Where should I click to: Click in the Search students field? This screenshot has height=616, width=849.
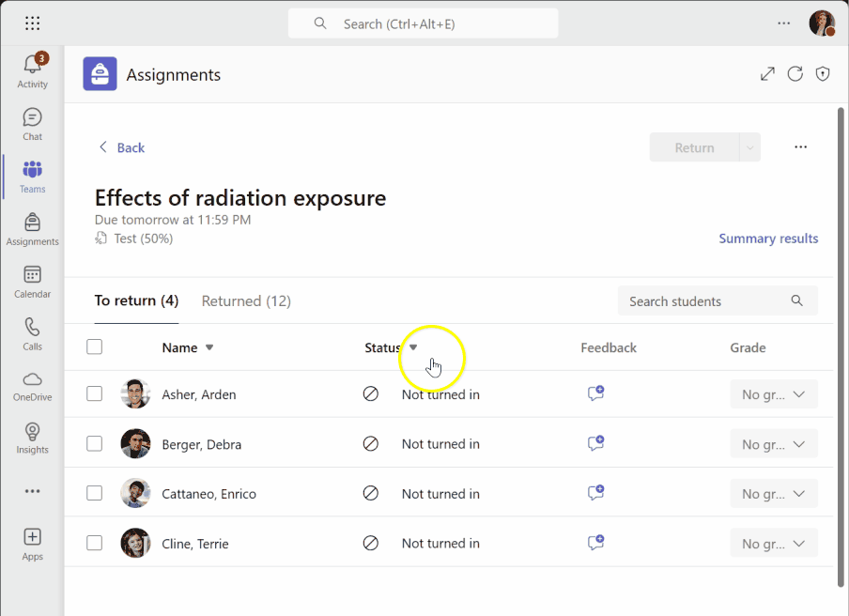coord(718,301)
